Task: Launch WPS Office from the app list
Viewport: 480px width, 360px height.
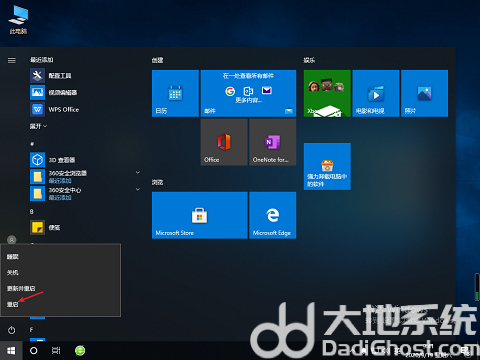Action: [85, 109]
